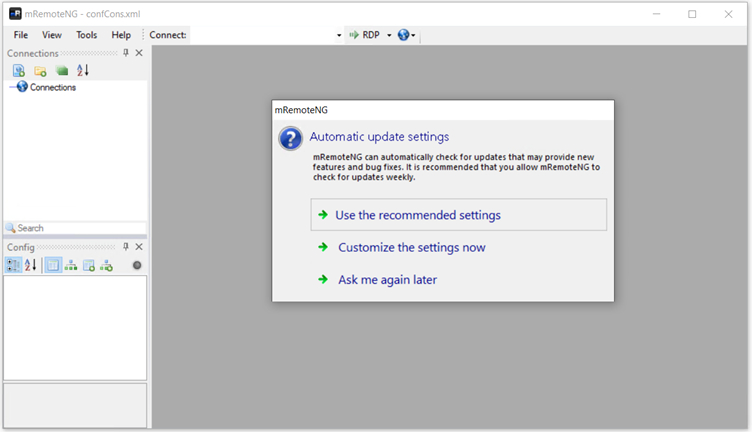The image size is (752, 432).
Task: Close the Config panel
Action: click(x=139, y=246)
